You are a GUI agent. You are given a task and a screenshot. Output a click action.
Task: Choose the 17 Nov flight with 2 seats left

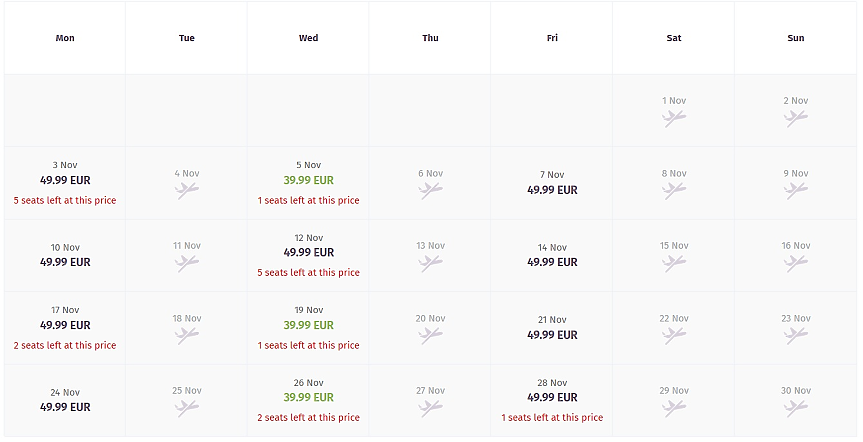point(65,326)
